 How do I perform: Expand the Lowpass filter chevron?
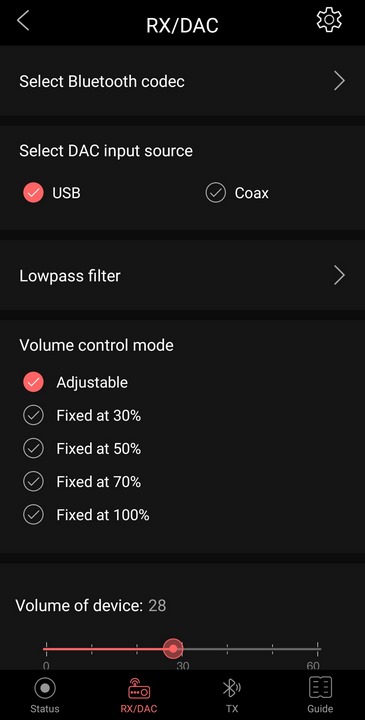tap(339, 276)
